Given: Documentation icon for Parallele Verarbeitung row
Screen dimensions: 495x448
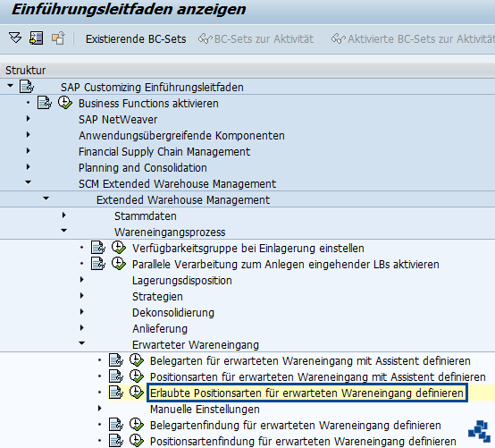Looking at the screenshot, I should coord(98,264).
